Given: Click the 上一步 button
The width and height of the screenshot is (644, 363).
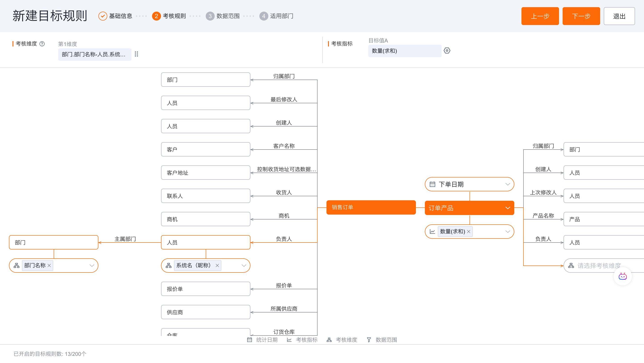Looking at the screenshot, I should coord(540,16).
